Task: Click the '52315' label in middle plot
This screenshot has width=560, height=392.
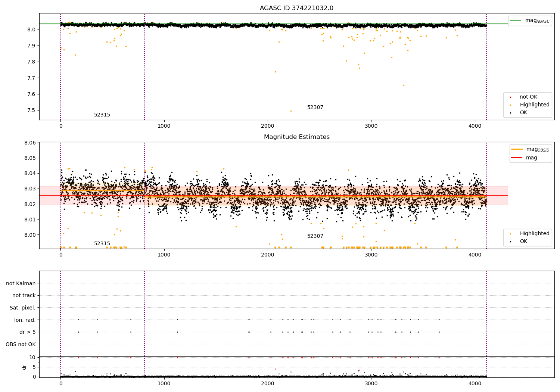Action: click(x=102, y=244)
